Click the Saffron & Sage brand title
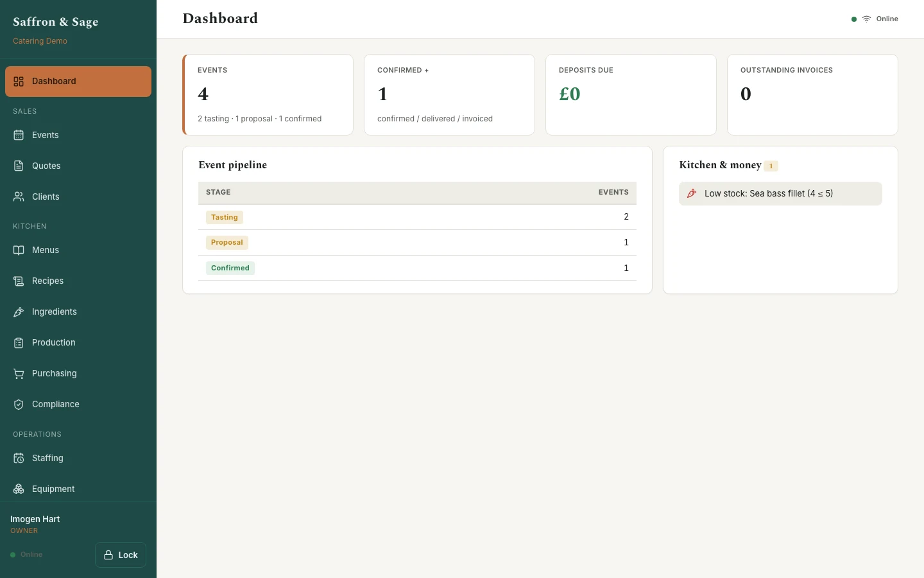The image size is (924, 578). click(56, 22)
